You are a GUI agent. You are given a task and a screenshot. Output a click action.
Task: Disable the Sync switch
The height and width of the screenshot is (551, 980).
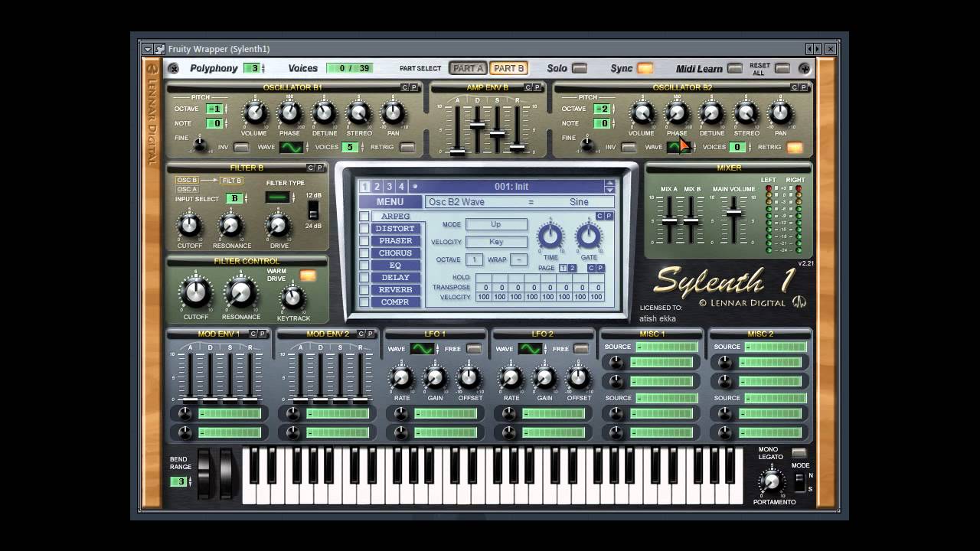click(x=645, y=68)
